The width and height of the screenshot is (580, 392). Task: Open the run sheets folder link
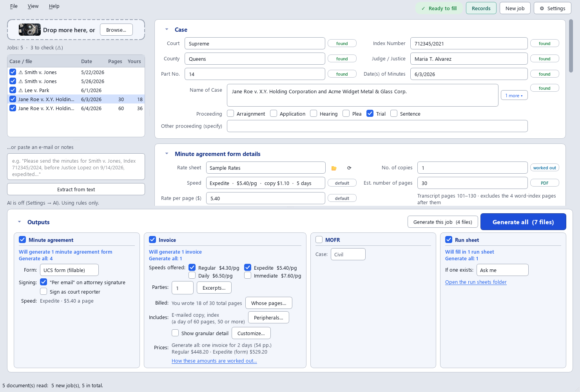tap(476, 282)
